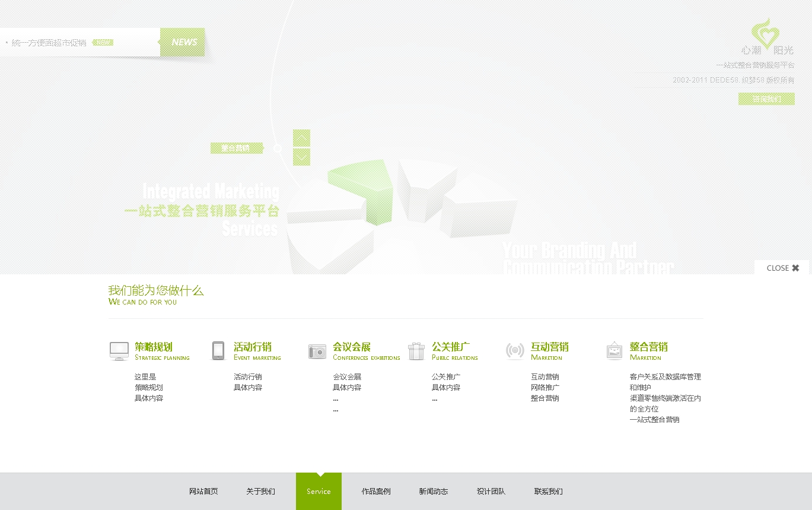
Task: Click the 网络推广 text under 互动营销
Action: 545,388
